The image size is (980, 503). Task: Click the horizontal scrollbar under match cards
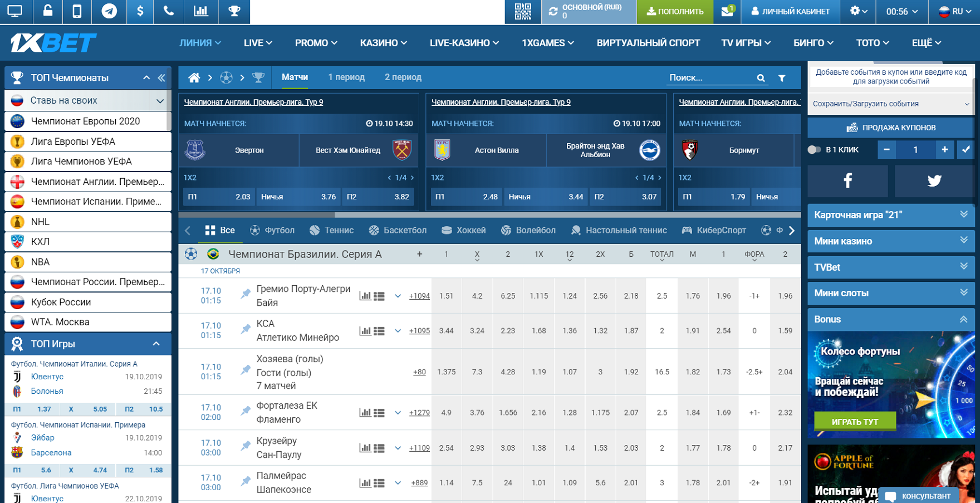257,214
